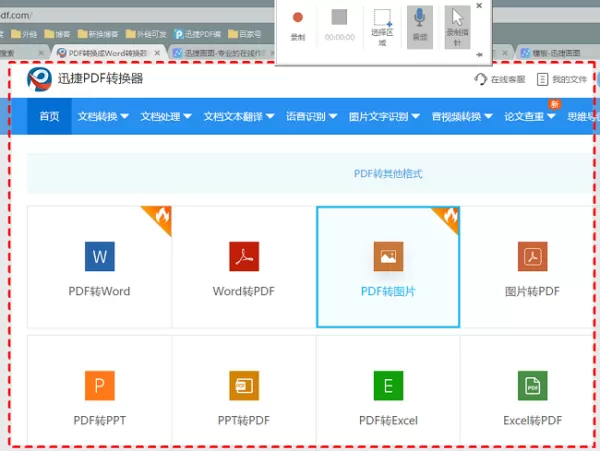The height and width of the screenshot is (451, 600).
Task: Go to 首页 home tab
Action: [x=49, y=116]
